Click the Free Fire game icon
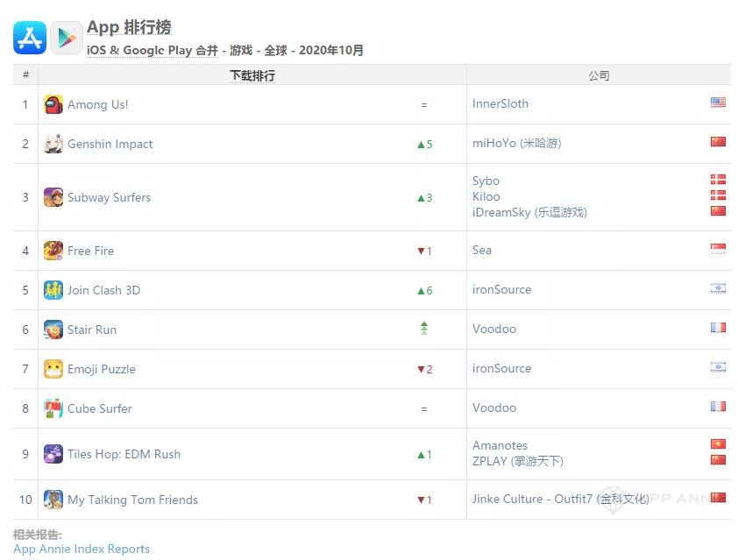738x560 pixels. click(53, 251)
